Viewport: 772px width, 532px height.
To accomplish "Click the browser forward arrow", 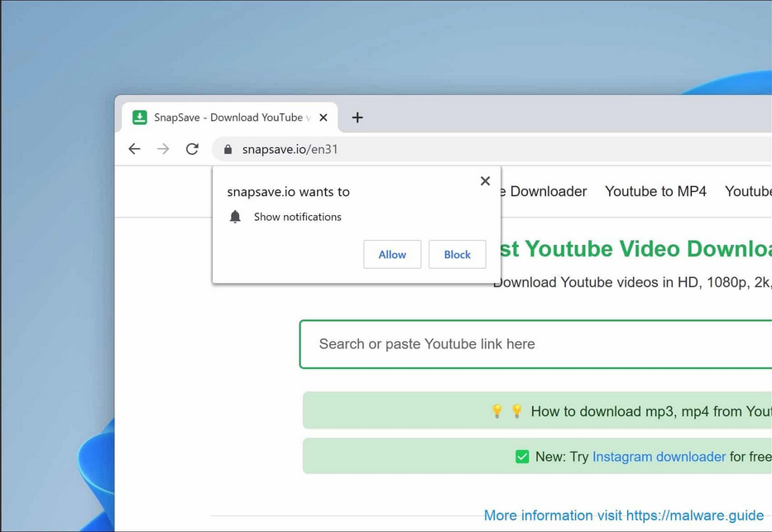I will (x=163, y=149).
